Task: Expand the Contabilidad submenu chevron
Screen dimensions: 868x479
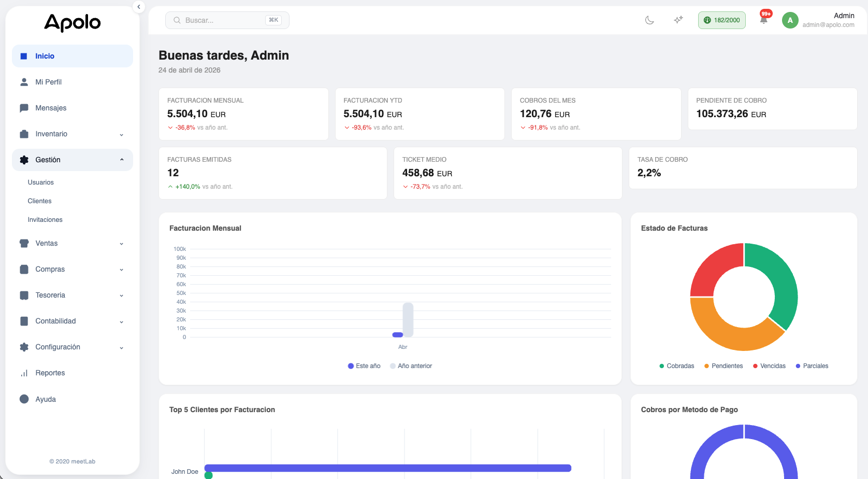Action: pyautogui.click(x=122, y=321)
